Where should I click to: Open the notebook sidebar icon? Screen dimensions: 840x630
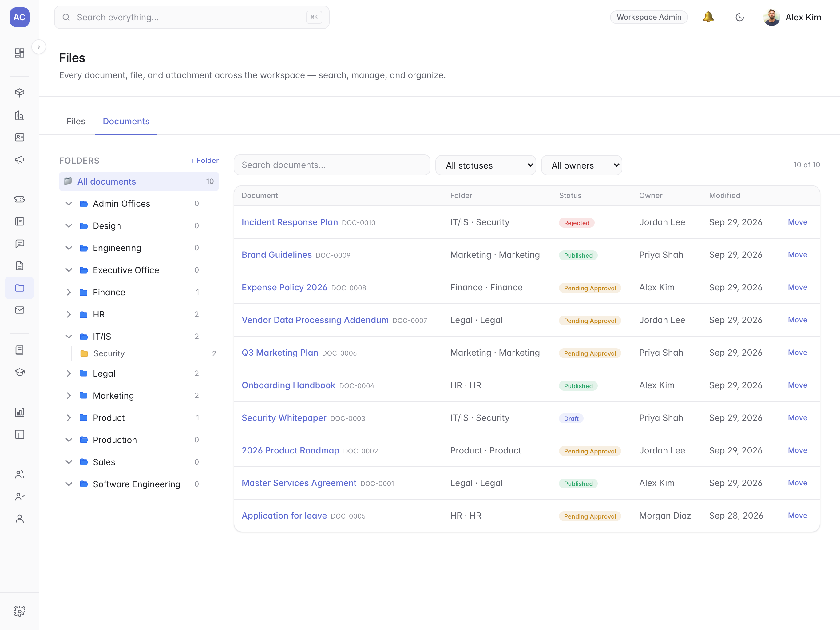pyautogui.click(x=19, y=350)
